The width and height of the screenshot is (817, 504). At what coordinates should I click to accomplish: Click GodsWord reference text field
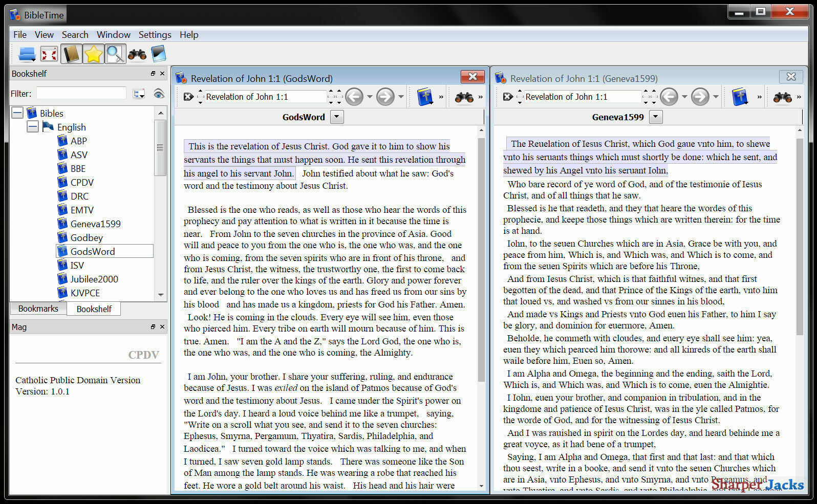(x=265, y=97)
